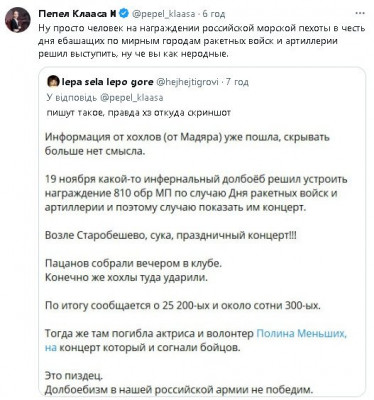This screenshot has width=374, height=400.
Task: Click the lepa sela lepo gore avatar icon
Action: tap(54, 82)
